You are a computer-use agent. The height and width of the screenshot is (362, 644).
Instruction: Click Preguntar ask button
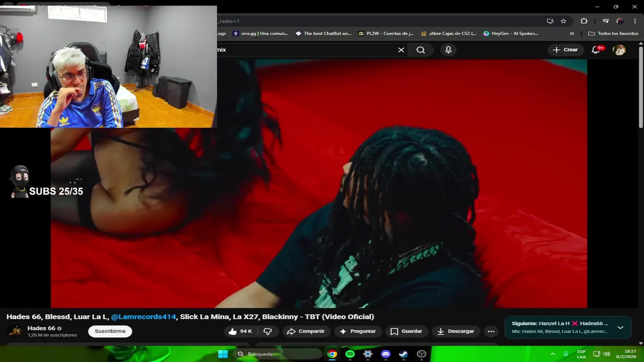tap(358, 331)
